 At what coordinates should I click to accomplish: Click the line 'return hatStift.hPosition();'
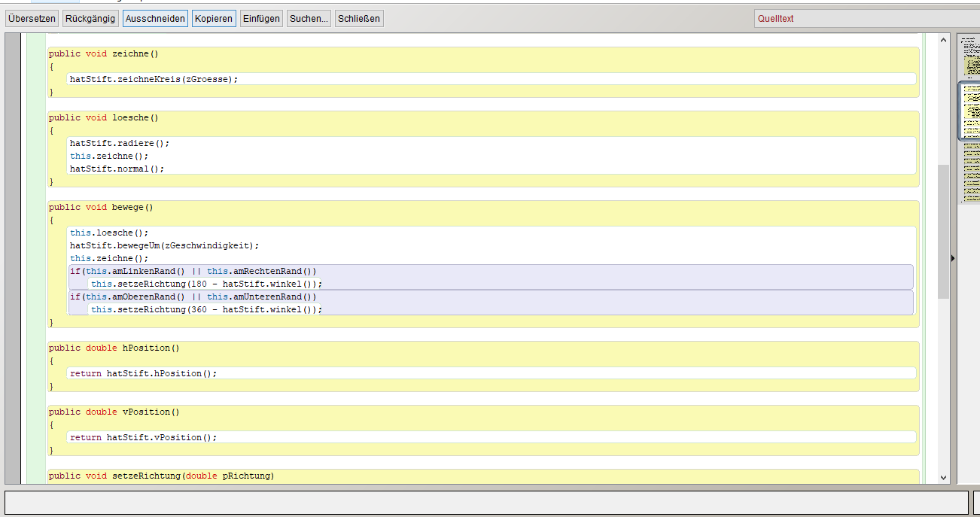pyautogui.click(x=143, y=373)
